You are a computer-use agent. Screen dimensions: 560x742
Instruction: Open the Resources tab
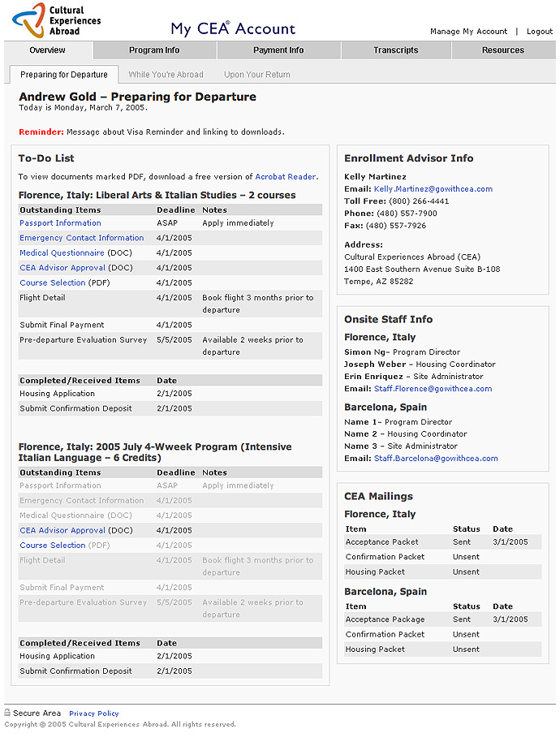coord(503,50)
